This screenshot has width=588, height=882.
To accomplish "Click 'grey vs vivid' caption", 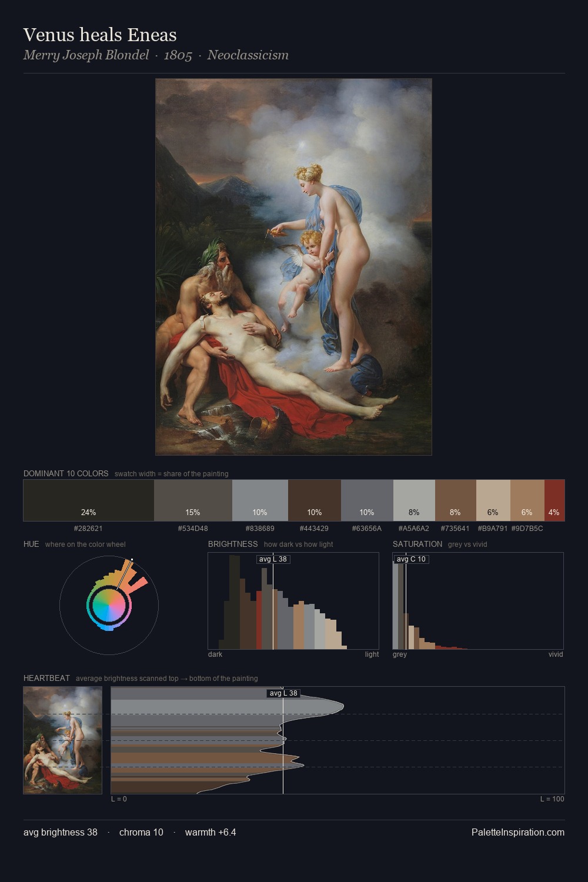I will [467, 544].
